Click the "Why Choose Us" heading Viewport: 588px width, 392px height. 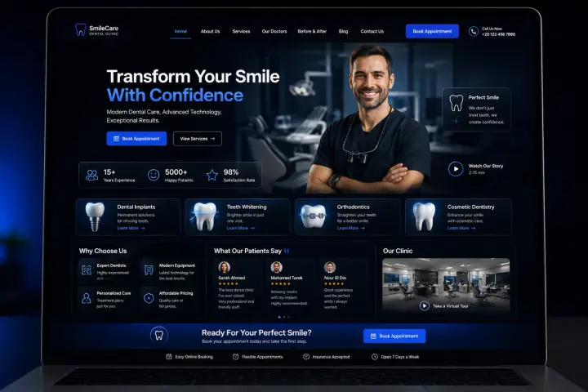tap(103, 251)
